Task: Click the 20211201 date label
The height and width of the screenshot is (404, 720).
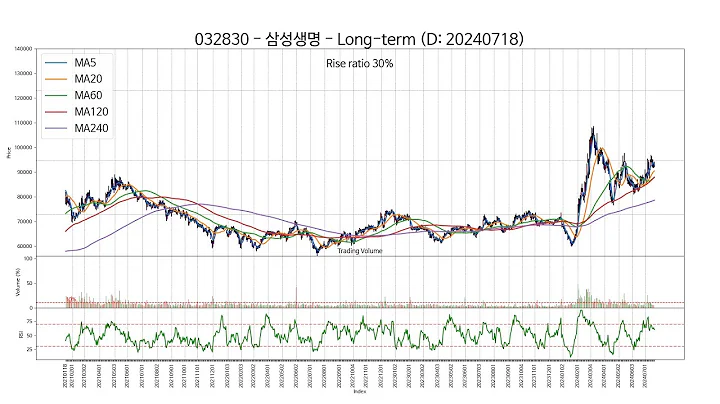Action: tap(212, 376)
